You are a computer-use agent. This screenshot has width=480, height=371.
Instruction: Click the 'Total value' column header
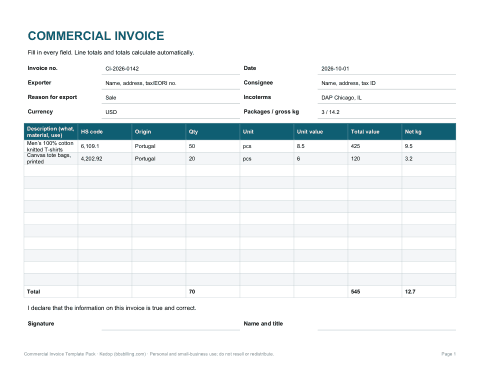[x=375, y=132]
